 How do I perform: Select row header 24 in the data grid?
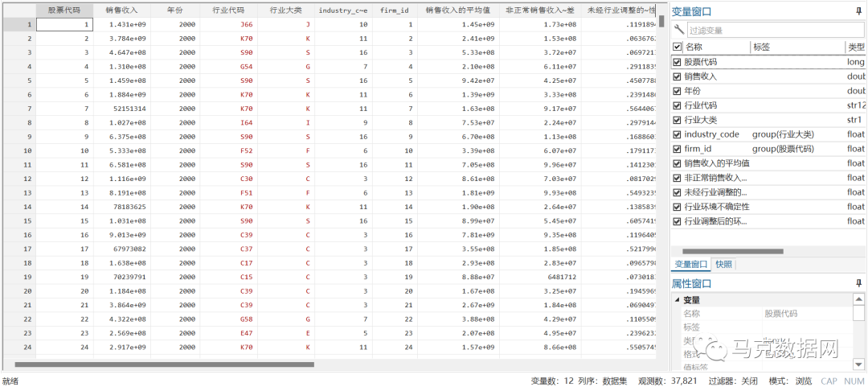pos(18,347)
